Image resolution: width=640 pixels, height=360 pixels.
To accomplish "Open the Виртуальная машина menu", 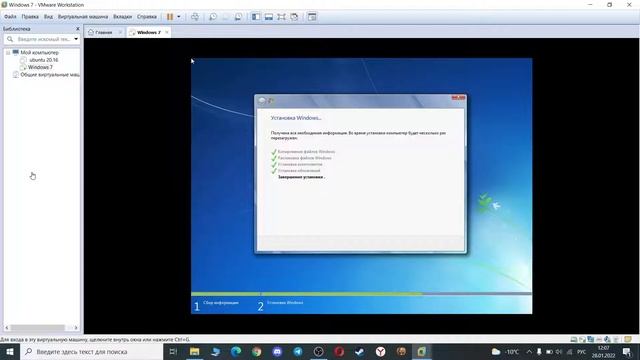I will point(83,17).
